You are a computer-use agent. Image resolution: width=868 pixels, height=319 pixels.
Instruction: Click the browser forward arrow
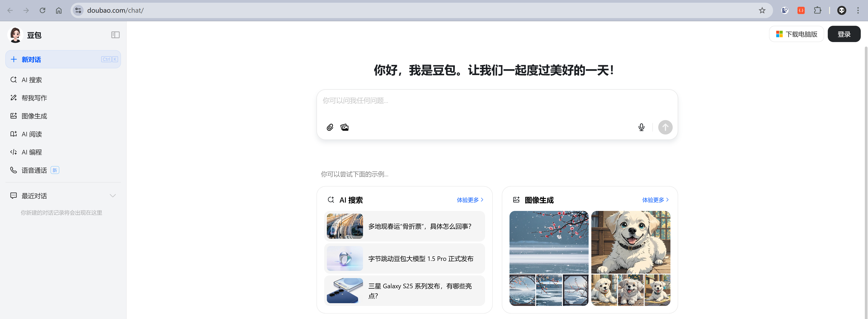(x=26, y=10)
